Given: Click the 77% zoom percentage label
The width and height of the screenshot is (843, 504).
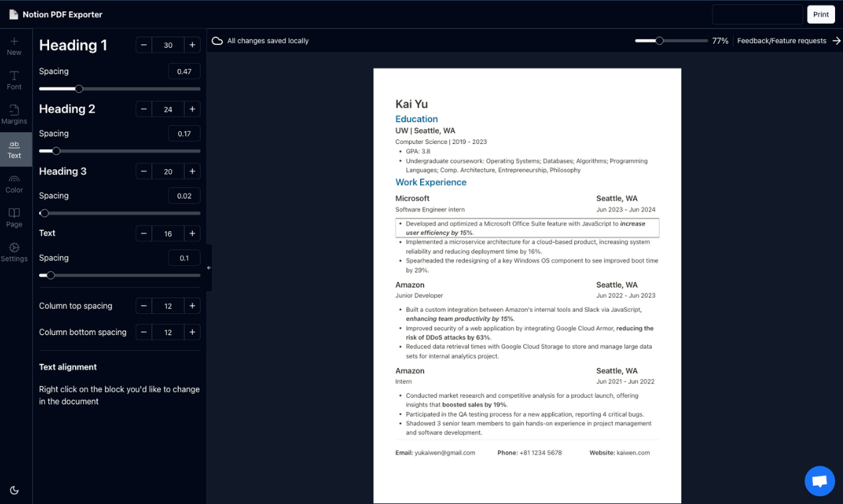Looking at the screenshot, I should [720, 40].
